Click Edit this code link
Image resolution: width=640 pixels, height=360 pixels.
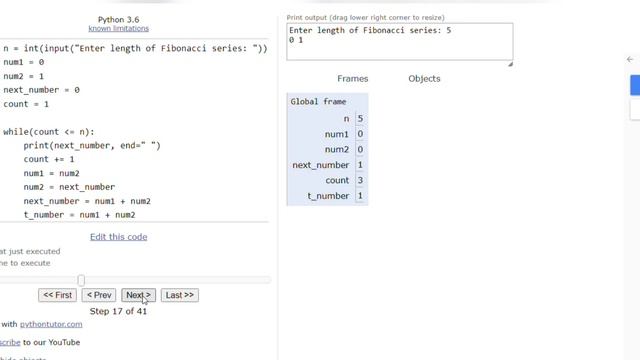pos(118,237)
